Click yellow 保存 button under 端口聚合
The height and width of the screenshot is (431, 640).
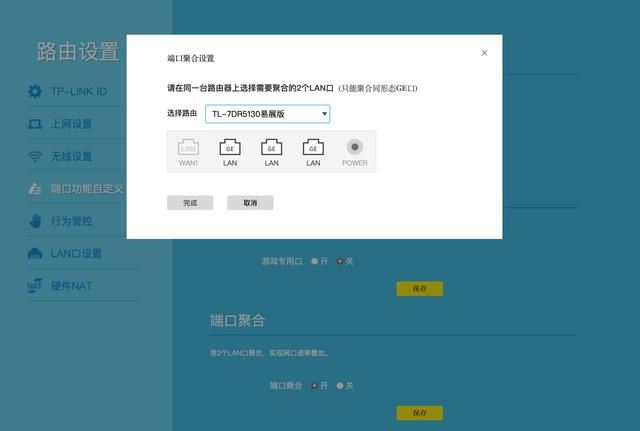420,413
